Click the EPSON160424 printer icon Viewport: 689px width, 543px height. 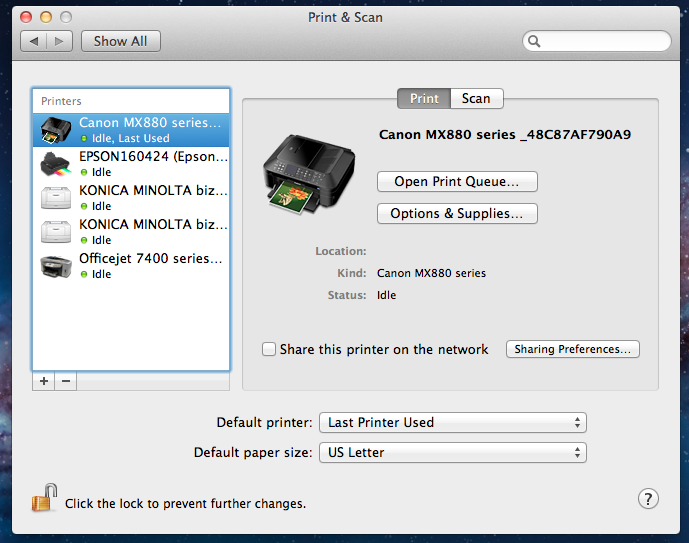point(56,164)
